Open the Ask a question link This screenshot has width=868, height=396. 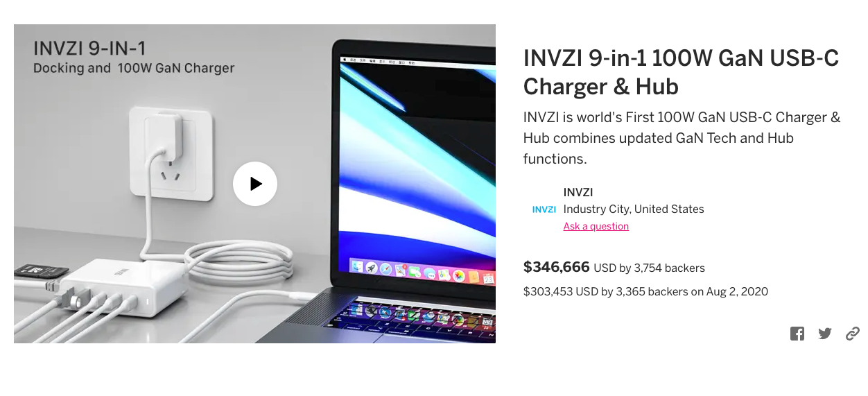point(596,226)
